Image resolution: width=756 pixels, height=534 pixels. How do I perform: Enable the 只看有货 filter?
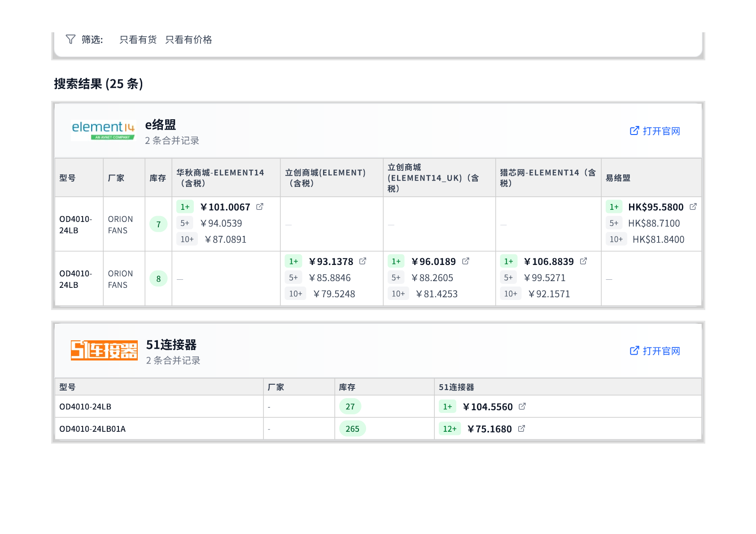pos(137,39)
